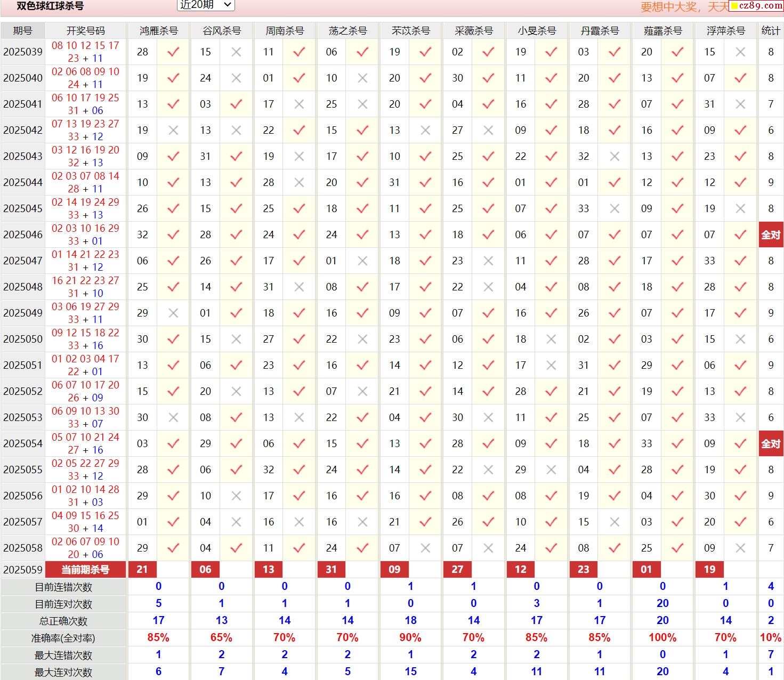
Task: Click the X mark for 鸿雁 in row 2025049
Action: [173, 313]
